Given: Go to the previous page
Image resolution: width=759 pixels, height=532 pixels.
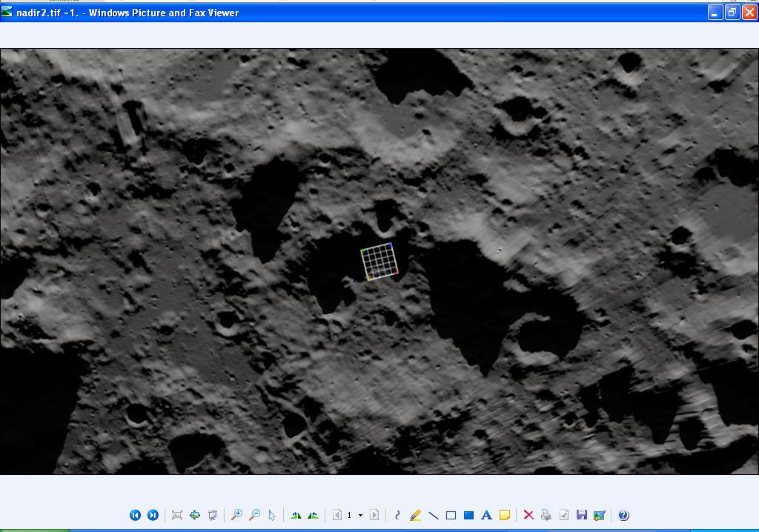Looking at the screenshot, I should (337, 515).
